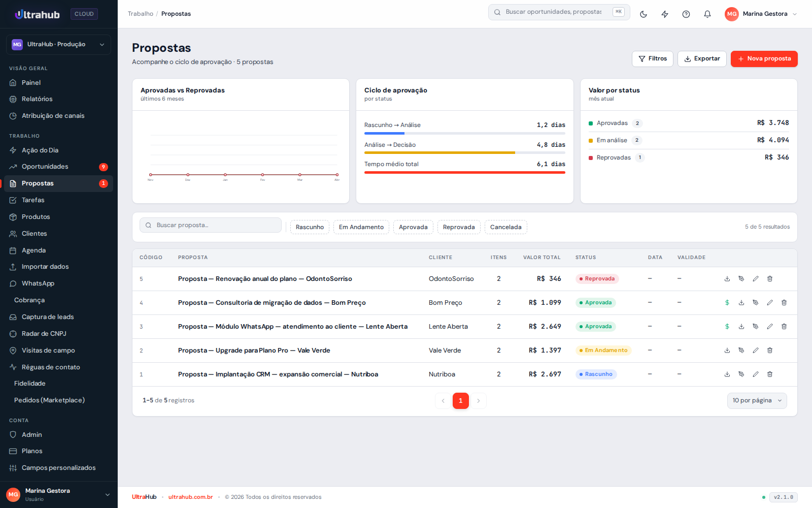Open Painel in the sidebar
Viewport: 812px width, 508px height.
58,83
